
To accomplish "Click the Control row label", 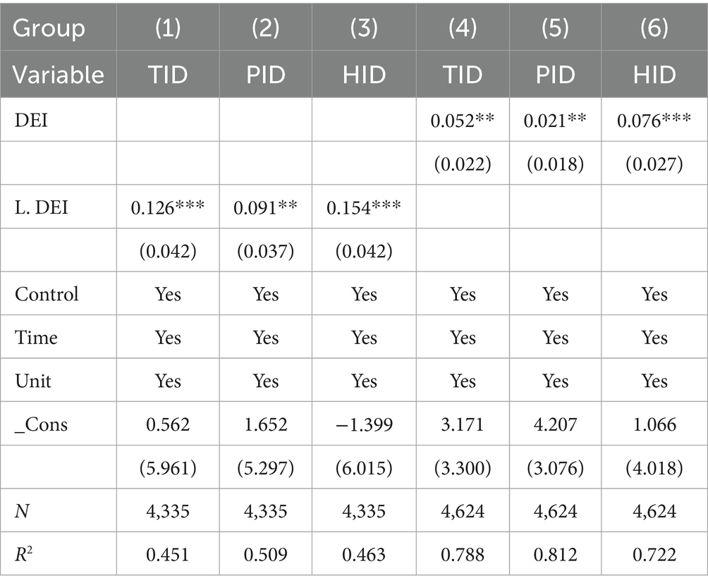I will click(47, 293).
